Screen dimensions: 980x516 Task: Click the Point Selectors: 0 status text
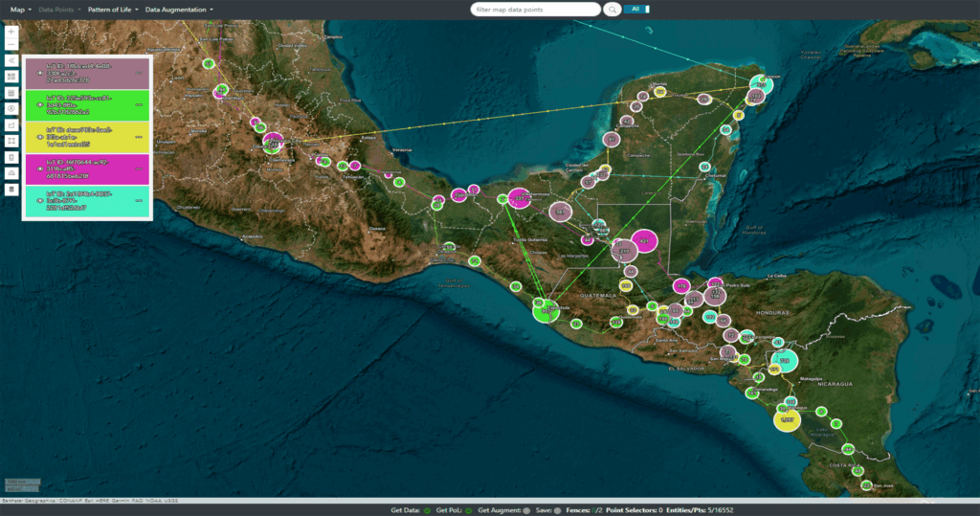(x=634, y=510)
